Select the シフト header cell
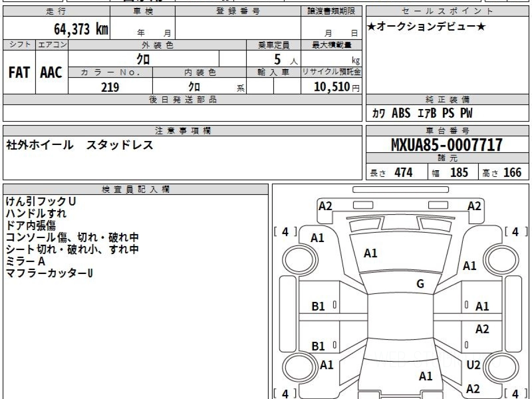Viewport: 532px width, 399px height. pyautogui.click(x=19, y=45)
